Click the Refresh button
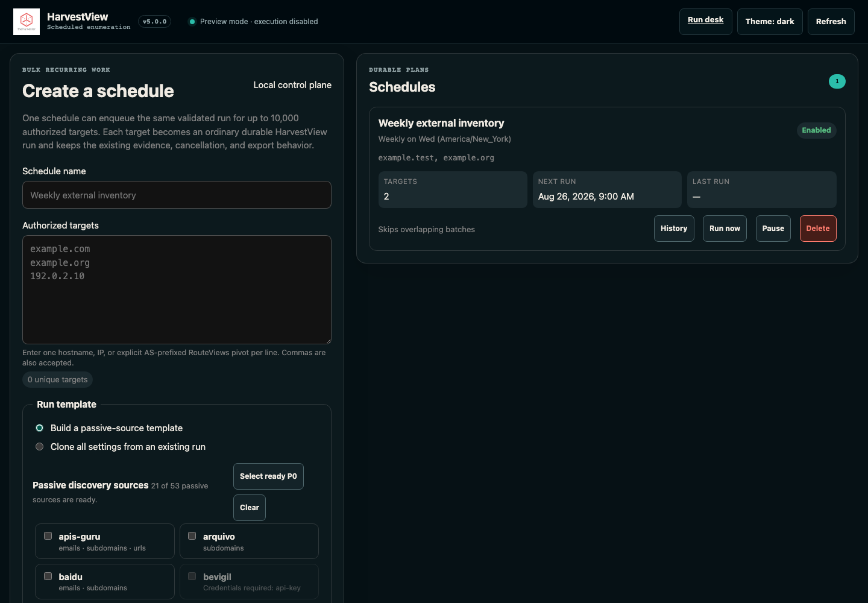The width and height of the screenshot is (868, 603). tap(831, 22)
